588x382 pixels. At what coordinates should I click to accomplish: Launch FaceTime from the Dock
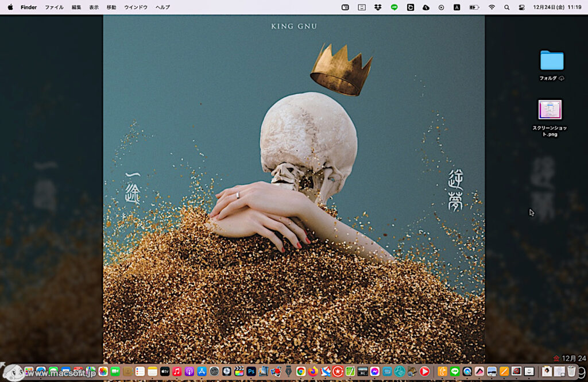point(115,372)
